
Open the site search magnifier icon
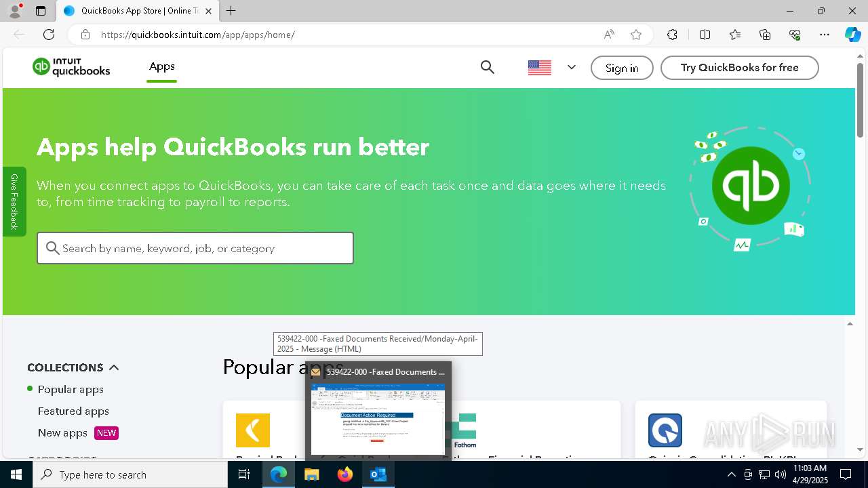point(488,67)
